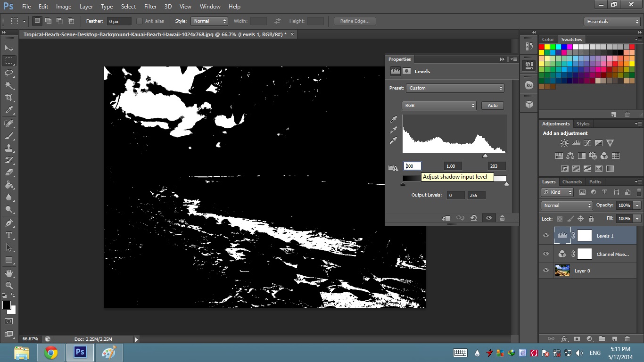Toggle adjustment layer visibility in Properties
644x362 pixels.
point(489,218)
